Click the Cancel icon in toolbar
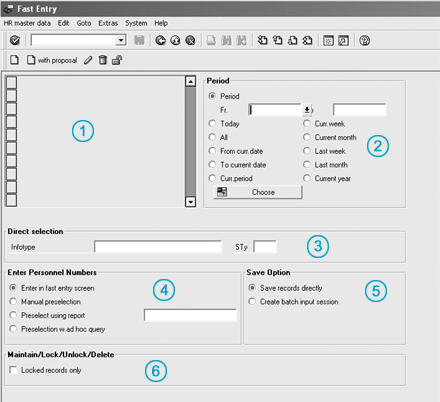 (x=190, y=40)
